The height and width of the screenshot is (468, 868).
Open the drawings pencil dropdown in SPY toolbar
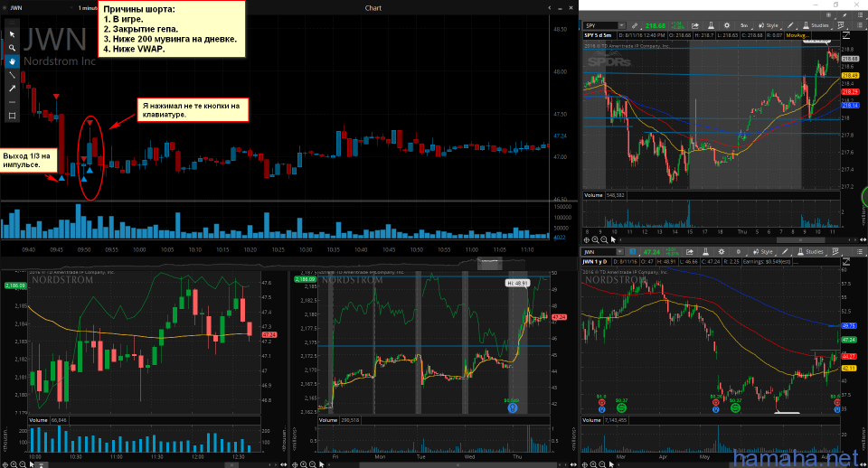tap(791, 25)
